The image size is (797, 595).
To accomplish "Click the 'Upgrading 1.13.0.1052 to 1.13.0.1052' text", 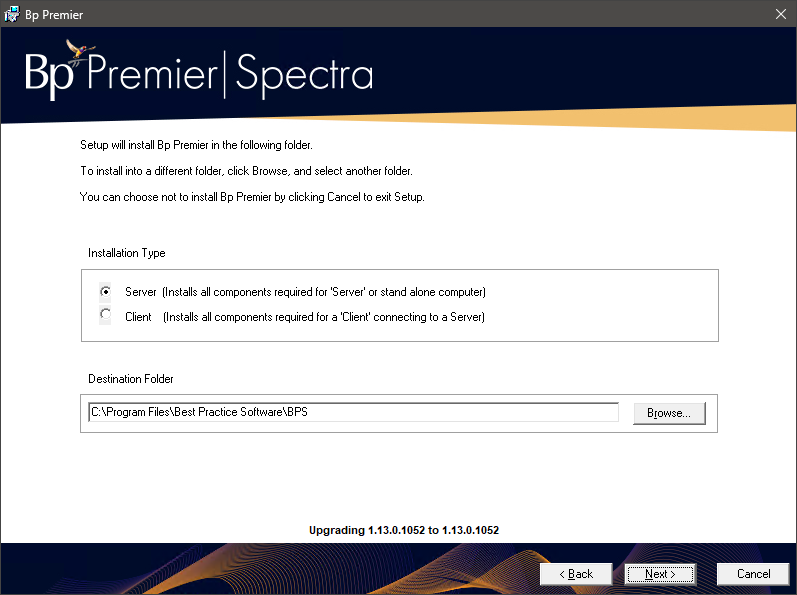I will [x=404, y=530].
